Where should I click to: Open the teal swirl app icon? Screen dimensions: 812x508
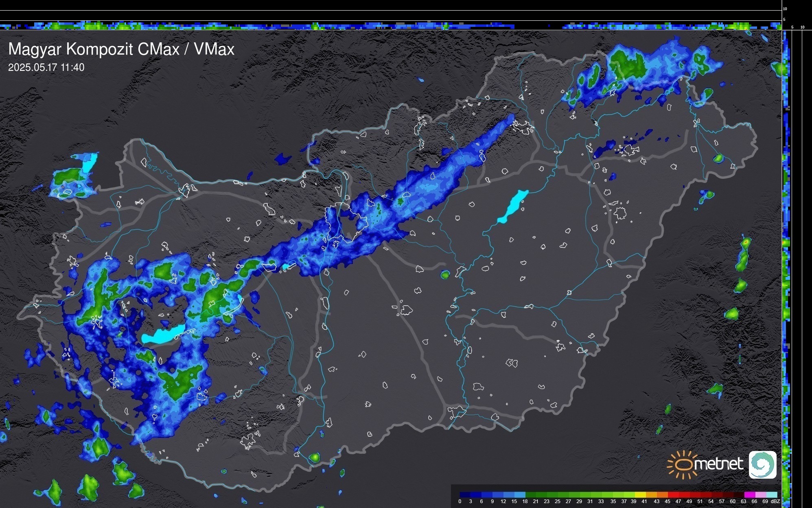tap(762, 464)
